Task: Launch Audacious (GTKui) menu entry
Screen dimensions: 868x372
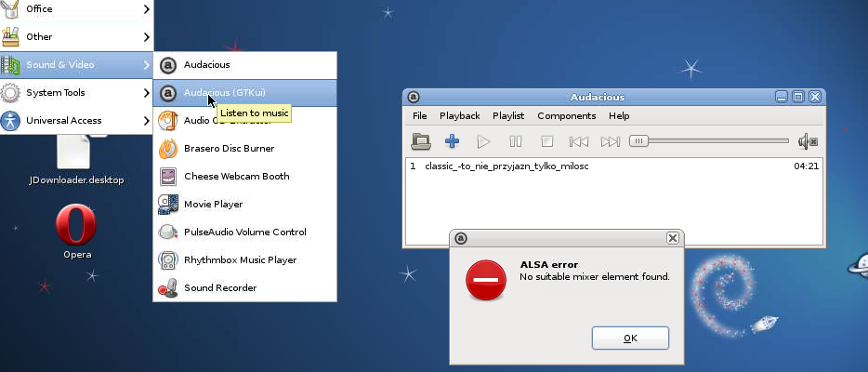Action: coord(244,92)
